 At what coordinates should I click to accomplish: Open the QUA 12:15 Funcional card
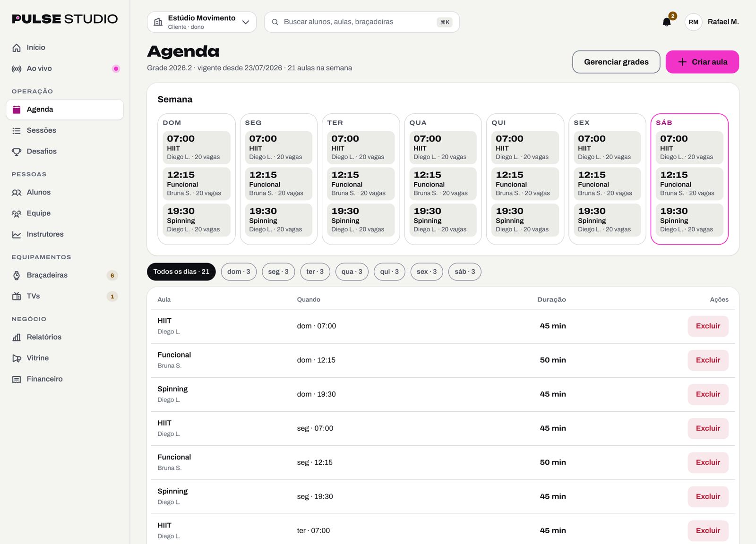(443, 184)
